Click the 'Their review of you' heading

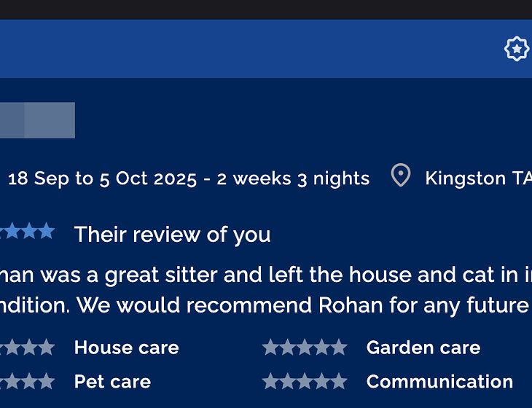tap(172, 235)
